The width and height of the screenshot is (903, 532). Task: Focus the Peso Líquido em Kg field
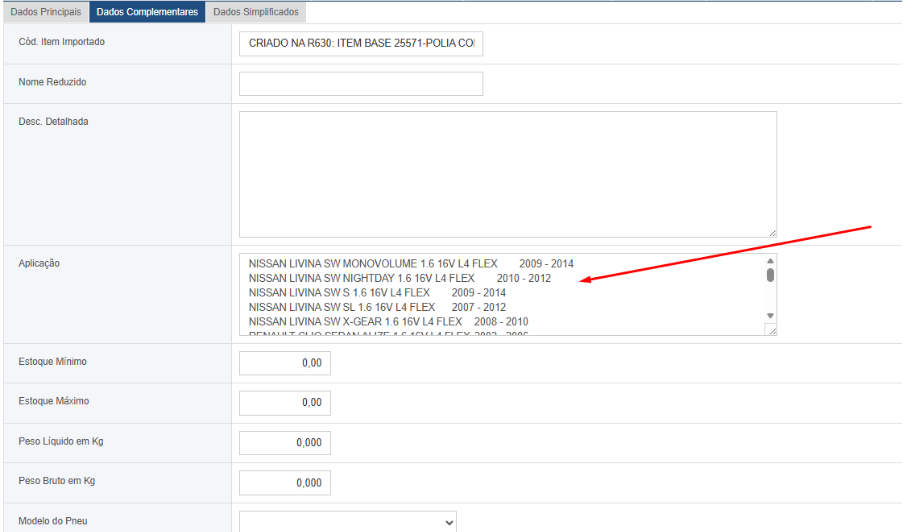coord(285,443)
